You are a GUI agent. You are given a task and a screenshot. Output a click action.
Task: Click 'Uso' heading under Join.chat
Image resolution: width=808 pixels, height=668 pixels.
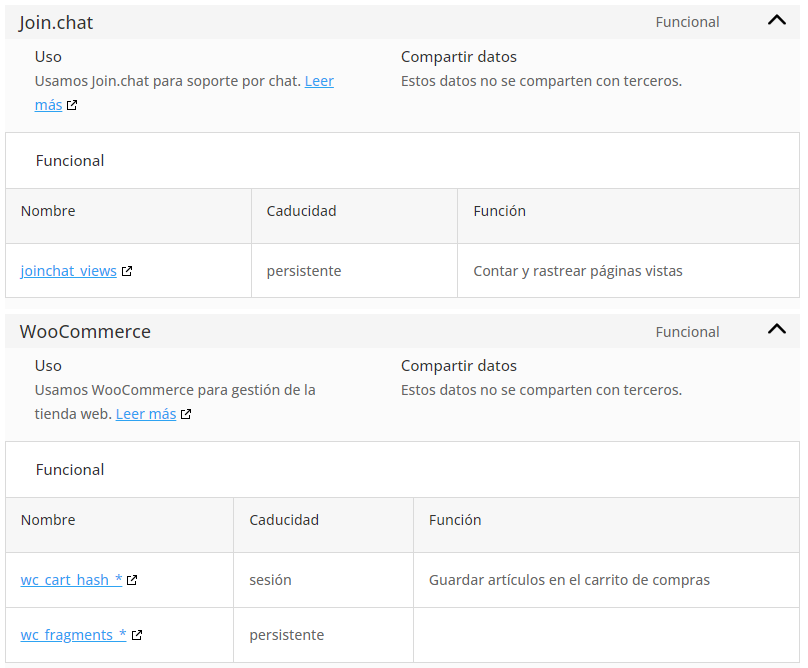(48, 57)
